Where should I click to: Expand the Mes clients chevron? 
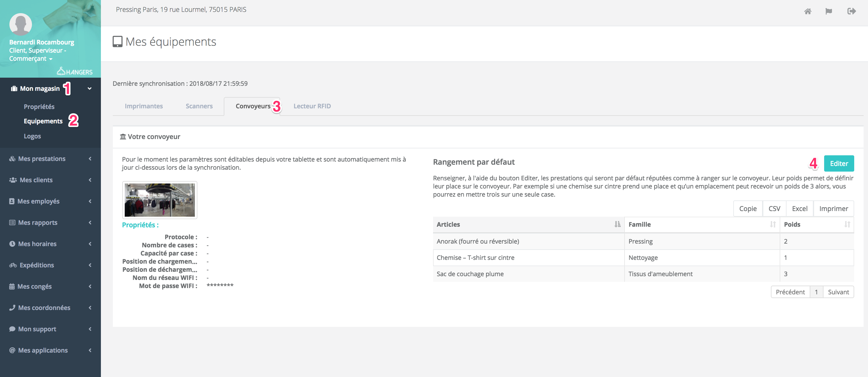click(90, 180)
